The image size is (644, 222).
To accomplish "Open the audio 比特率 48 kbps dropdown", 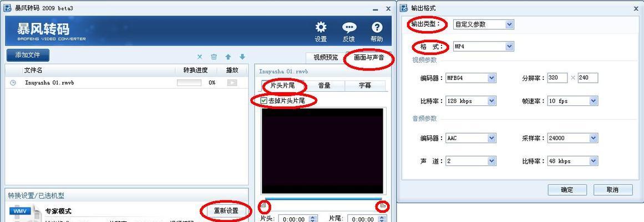I will click(594, 161).
